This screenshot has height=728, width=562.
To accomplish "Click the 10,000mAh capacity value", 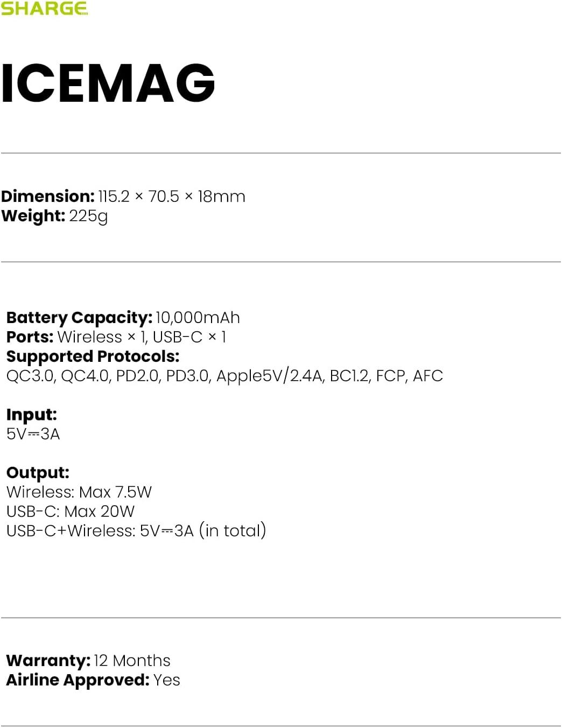I will point(198,318).
